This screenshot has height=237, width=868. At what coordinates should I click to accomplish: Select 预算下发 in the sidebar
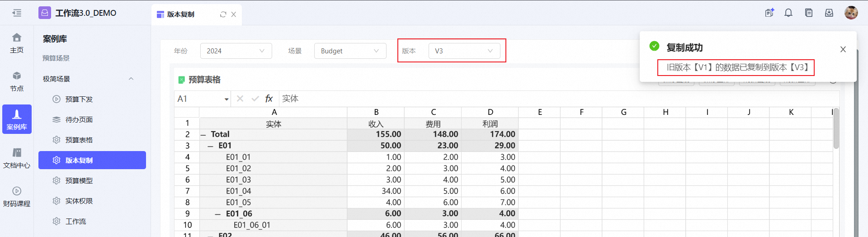[79, 99]
